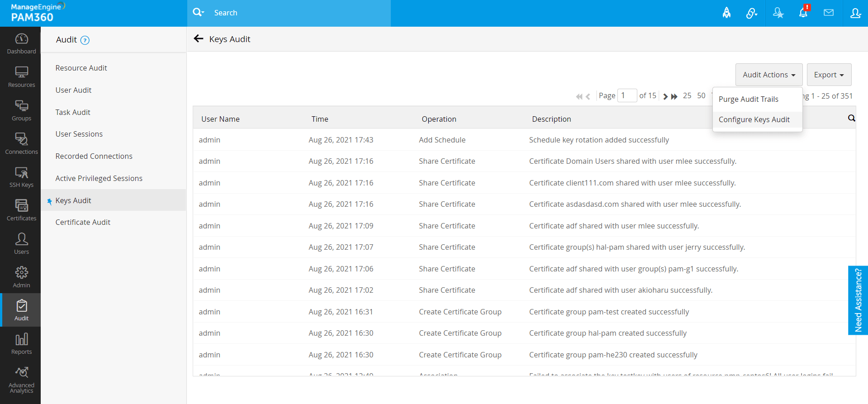Go to SSH Keys section
This screenshot has height=404, width=868.
pyautogui.click(x=21, y=177)
